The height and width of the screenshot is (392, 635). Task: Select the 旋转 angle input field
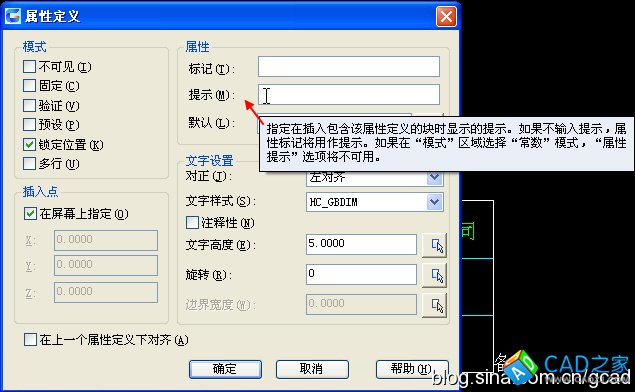point(361,274)
